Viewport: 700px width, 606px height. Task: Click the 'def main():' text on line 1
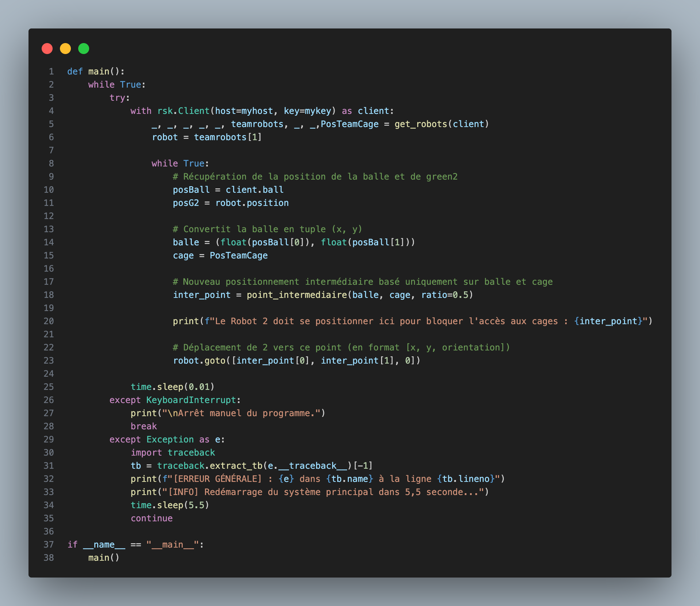(x=96, y=72)
